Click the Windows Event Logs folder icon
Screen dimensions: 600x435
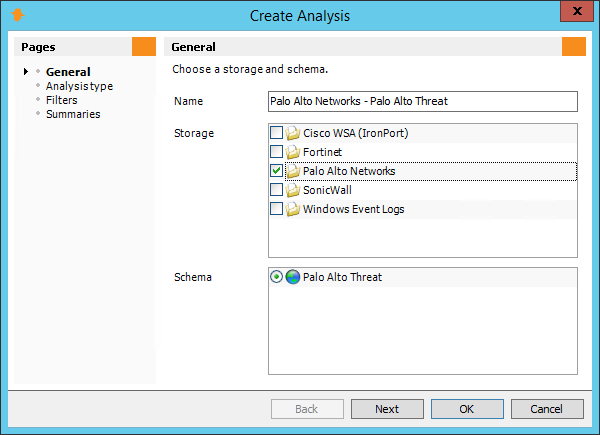[x=293, y=209]
